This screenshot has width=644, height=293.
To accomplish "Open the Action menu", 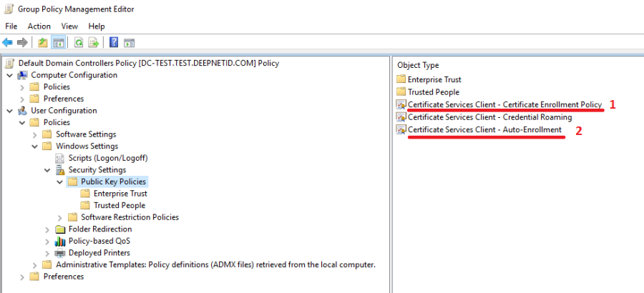I will pyautogui.click(x=39, y=26).
